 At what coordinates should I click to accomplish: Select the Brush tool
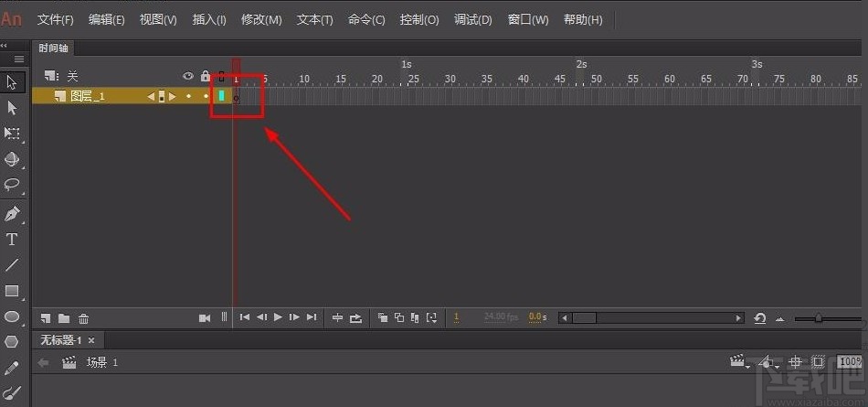tap(12, 392)
